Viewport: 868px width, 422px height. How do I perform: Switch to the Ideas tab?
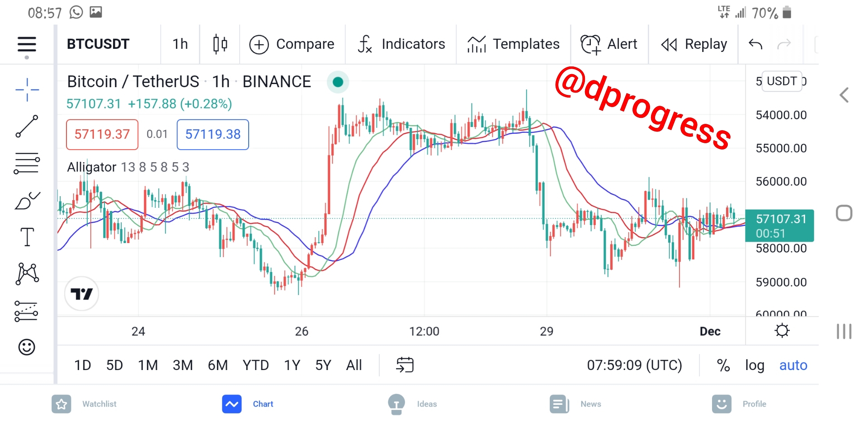tap(412, 404)
